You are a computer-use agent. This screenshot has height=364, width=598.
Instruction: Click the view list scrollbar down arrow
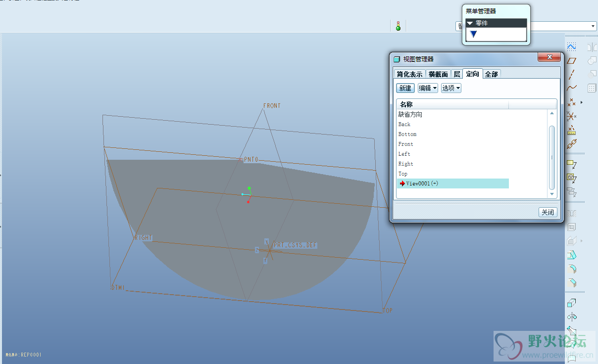pos(552,194)
